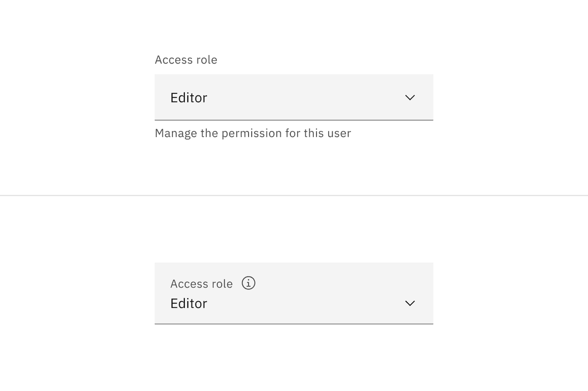Screen dimensions: 588x391
Task: Click the chevron icon on the bottom dropdown
Action: tap(410, 303)
